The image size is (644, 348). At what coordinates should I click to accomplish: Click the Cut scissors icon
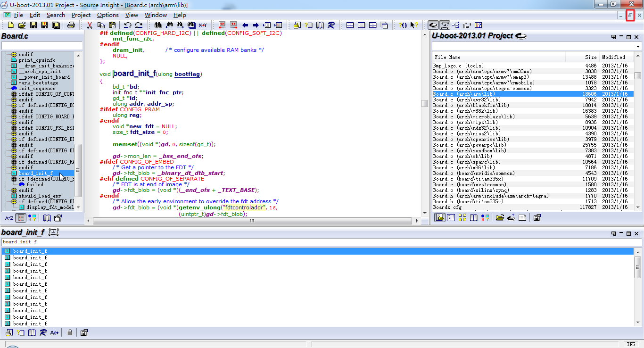tap(90, 25)
